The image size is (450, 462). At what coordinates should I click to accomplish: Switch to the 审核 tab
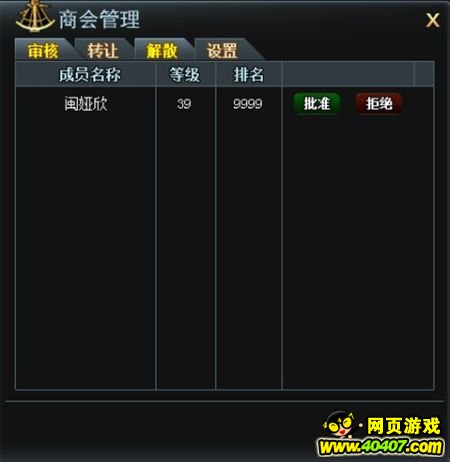(x=43, y=51)
